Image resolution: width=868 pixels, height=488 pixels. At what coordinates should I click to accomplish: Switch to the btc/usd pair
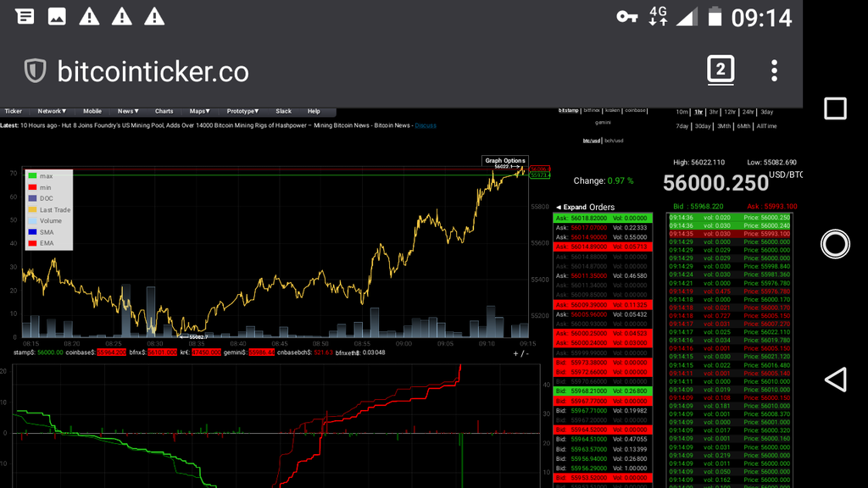coord(591,141)
